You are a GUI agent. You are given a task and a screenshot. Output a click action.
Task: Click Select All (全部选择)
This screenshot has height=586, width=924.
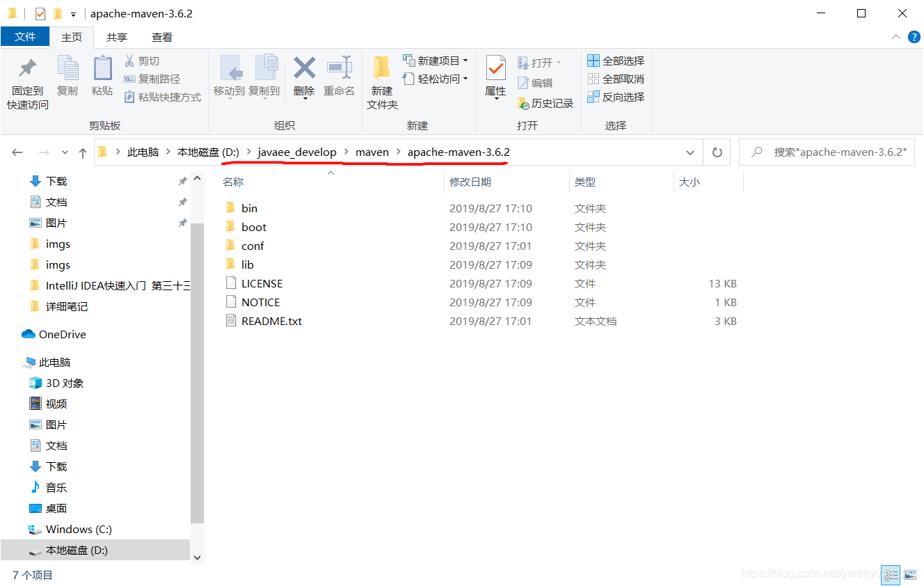tap(616, 61)
